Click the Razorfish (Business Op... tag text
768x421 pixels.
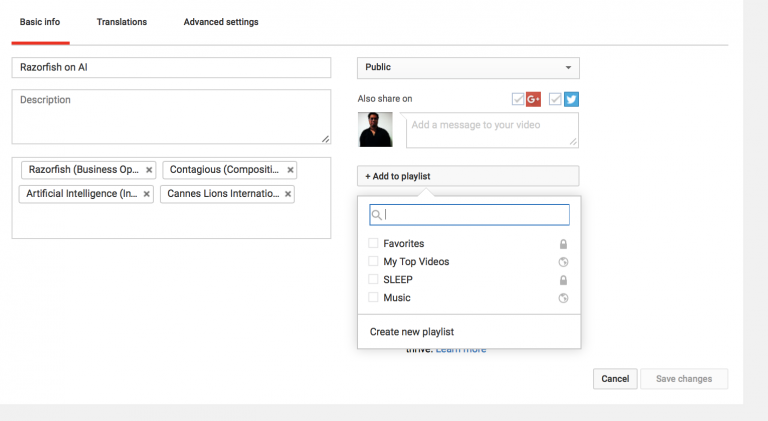[x=83, y=169]
